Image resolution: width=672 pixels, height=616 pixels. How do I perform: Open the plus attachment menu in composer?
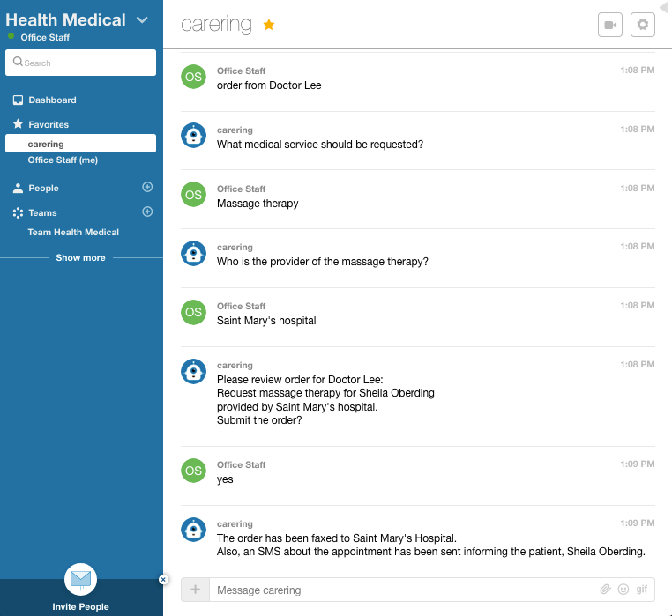[195, 590]
